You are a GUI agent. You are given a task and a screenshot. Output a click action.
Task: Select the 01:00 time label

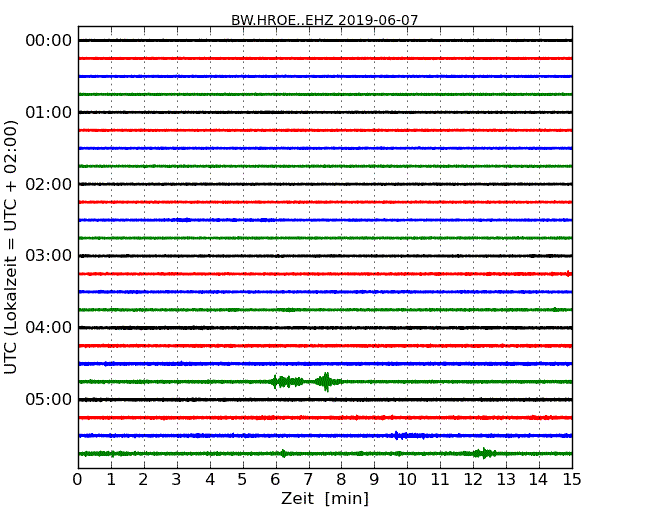pos(49,112)
